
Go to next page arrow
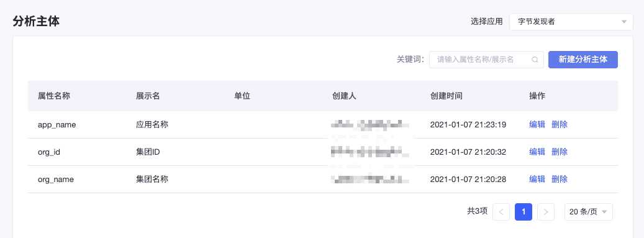pos(546,212)
